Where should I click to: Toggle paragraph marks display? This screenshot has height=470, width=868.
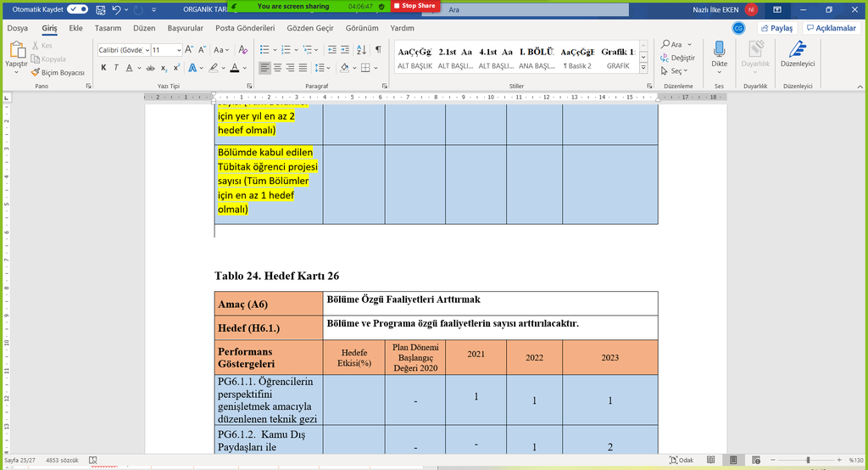click(378, 50)
